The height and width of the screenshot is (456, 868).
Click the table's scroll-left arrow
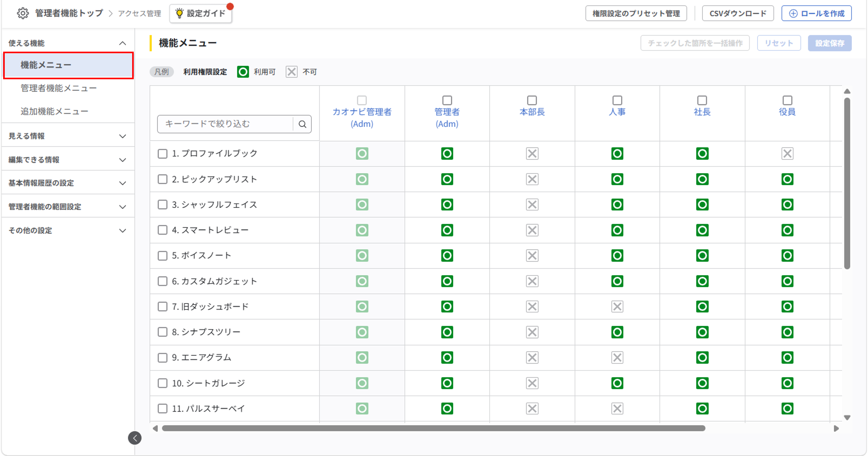[155, 428]
